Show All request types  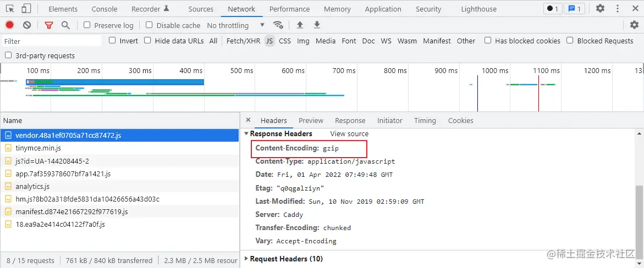click(x=213, y=41)
